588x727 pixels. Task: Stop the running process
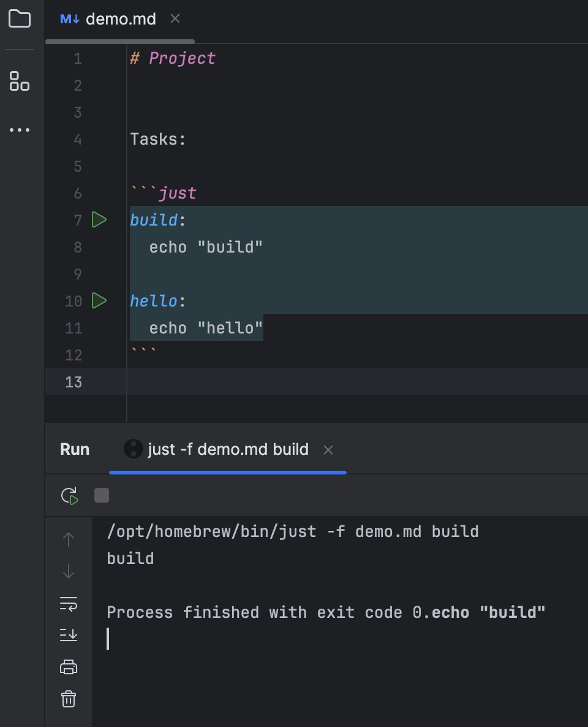102,495
